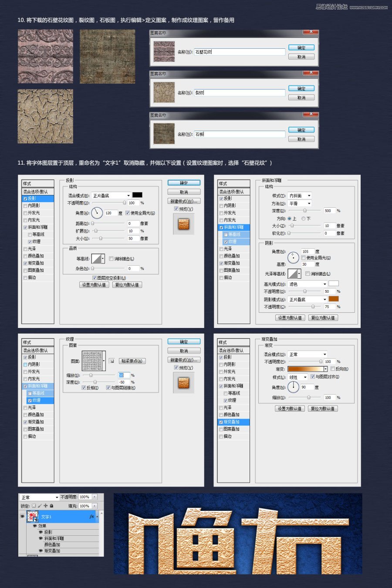This screenshot has height=588, width=392.
Task: Open the 样式 dropdown showing 内斜面
Action: tap(301, 195)
